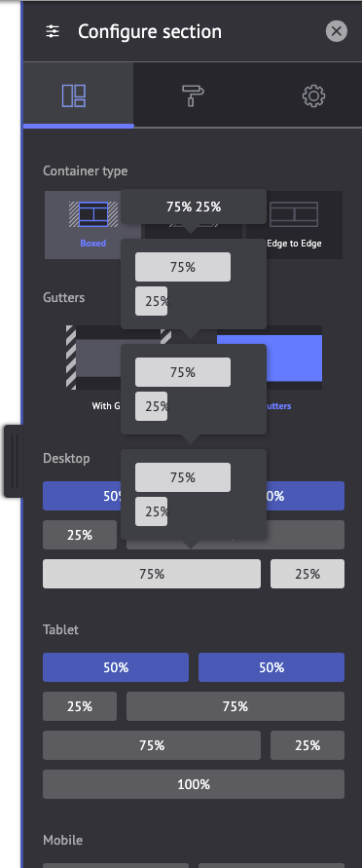Select Tablet 100% full width layout
Viewport: 362px width, 868px height.
point(194,784)
